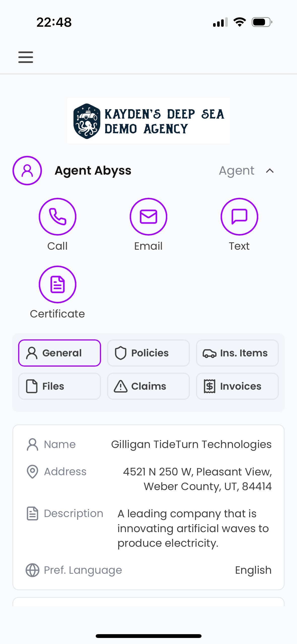The image size is (297, 644).
Task: Tap the Address location pin icon
Action: 32,471
